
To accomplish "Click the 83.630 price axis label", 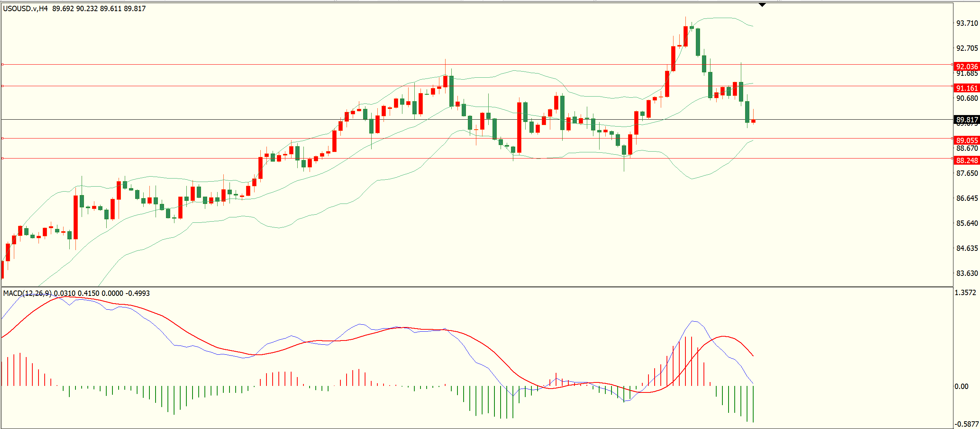I will [967, 273].
